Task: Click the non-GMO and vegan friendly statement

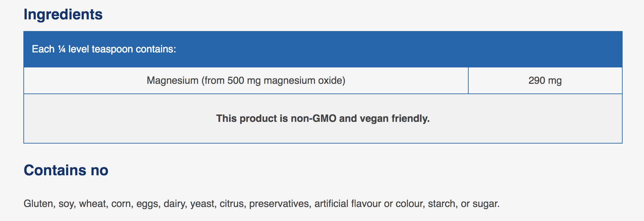Action: [323, 119]
